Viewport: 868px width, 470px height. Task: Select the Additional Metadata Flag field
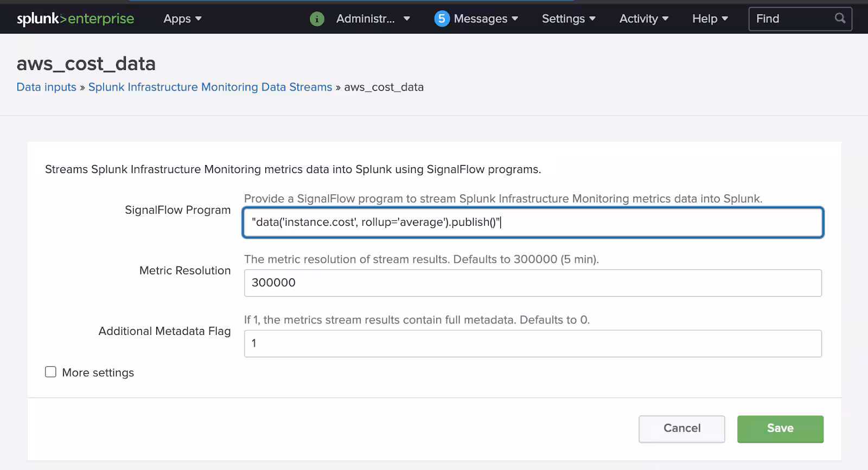coord(532,344)
